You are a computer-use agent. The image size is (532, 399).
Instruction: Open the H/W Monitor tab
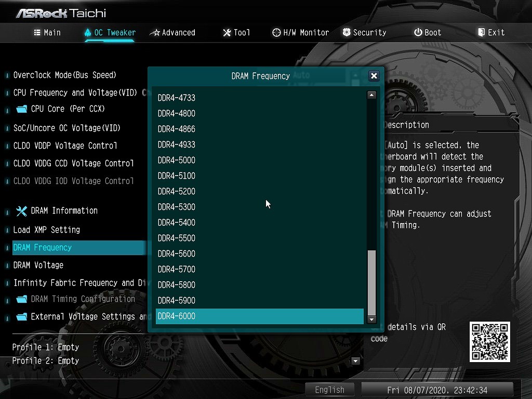tap(301, 33)
